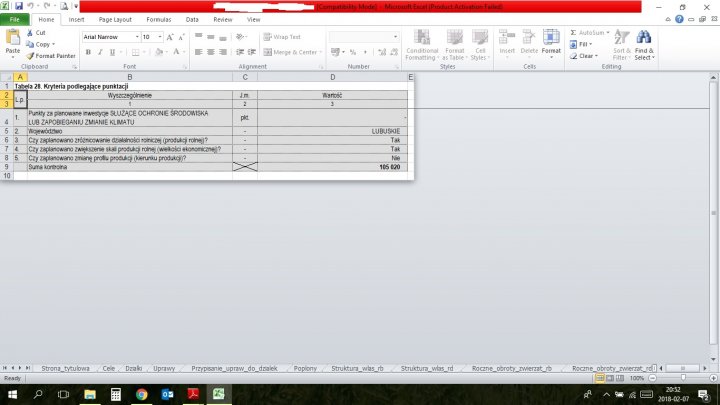
Task: Expand the font size dropdown
Action: [x=160, y=37]
